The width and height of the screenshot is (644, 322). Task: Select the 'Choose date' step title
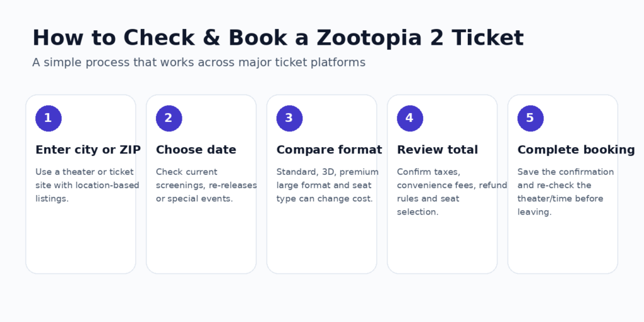tap(196, 150)
